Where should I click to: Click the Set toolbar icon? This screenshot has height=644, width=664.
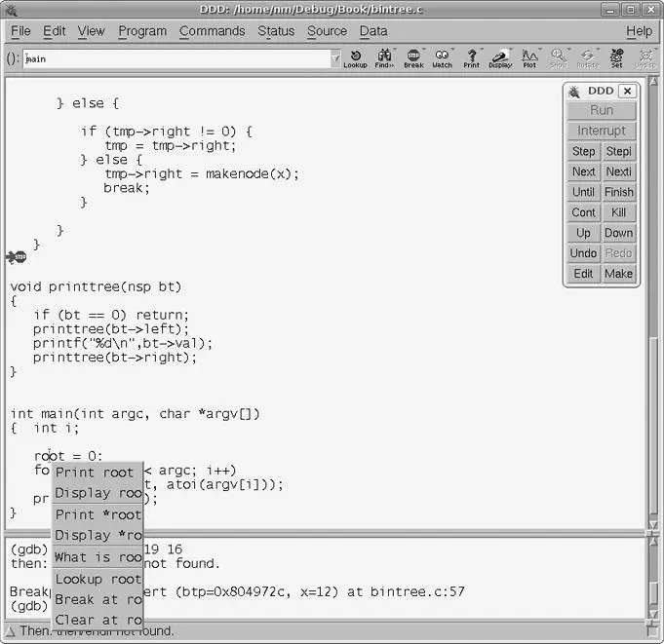(x=616, y=58)
